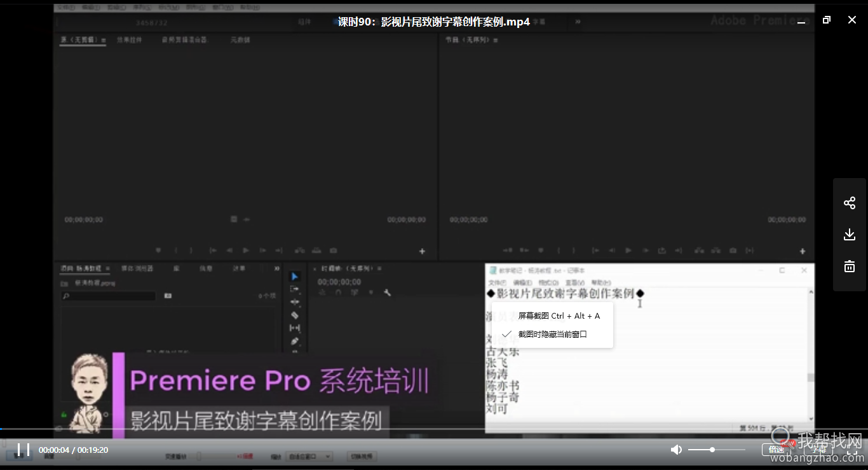Image resolution: width=868 pixels, height=470 pixels.
Task: Click Export Frame camera in Program monitor
Action: [x=733, y=251]
